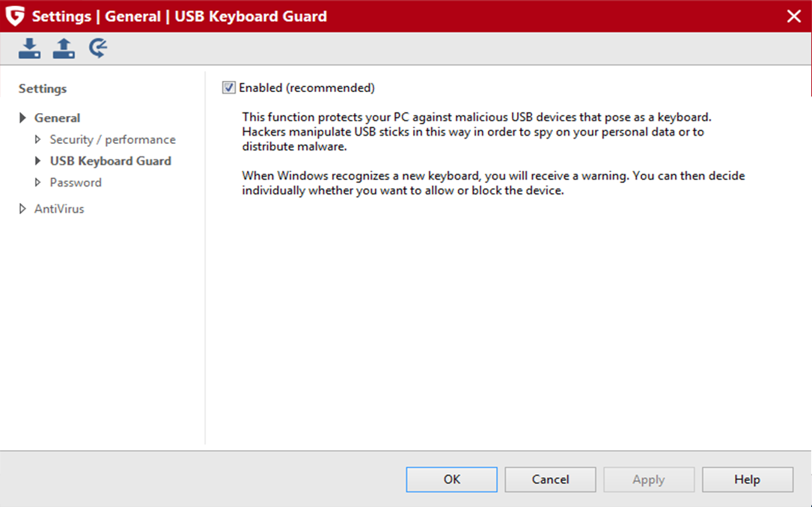Click the save settings up-arrow toolbar icon
This screenshot has width=812, height=507.
[64, 49]
